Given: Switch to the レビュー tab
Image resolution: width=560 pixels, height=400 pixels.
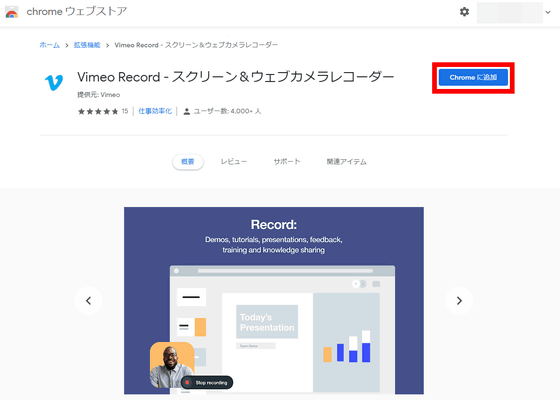Looking at the screenshot, I should pyautogui.click(x=234, y=162).
